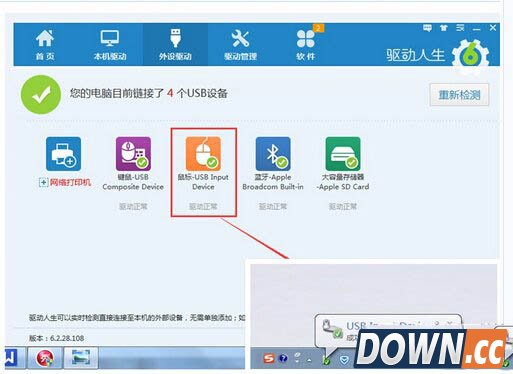Open the skin shirt icon in title bar
Image resolution: width=513 pixels, height=374 pixels.
pyautogui.click(x=444, y=28)
